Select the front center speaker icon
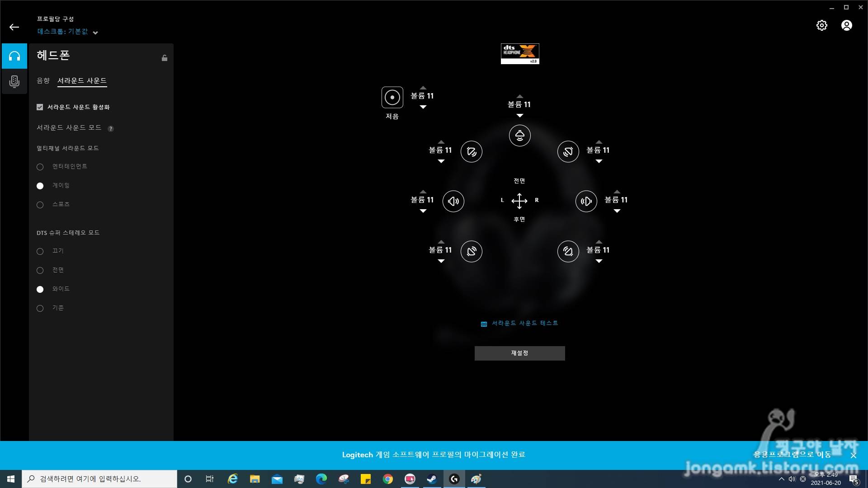Viewport: 868px width, 488px height. pos(519,136)
